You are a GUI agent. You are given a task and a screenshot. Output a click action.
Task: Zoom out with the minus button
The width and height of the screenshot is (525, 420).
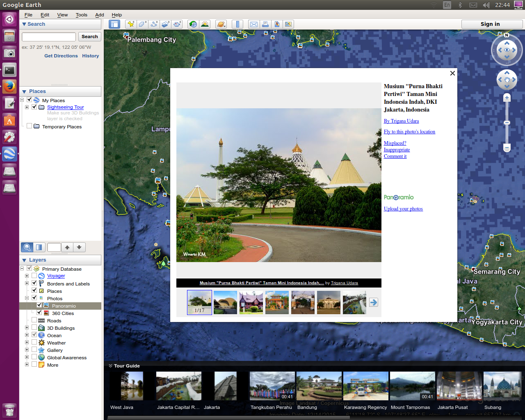pyautogui.click(x=507, y=148)
